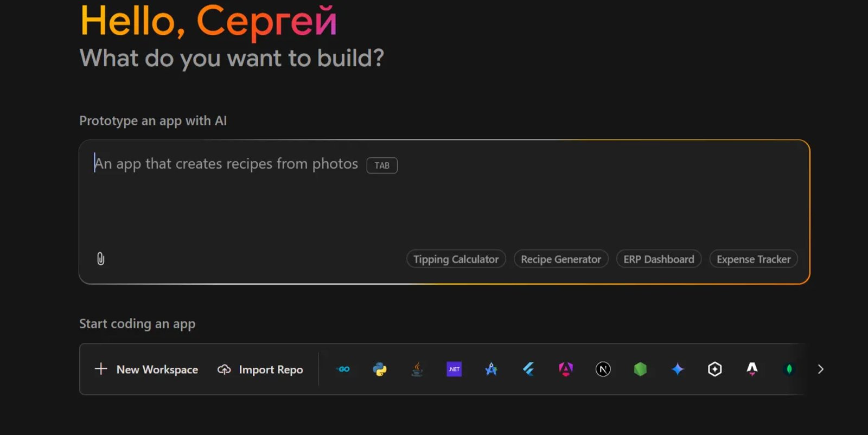Click the Java coffee cup icon
The width and height of the screenshot is (868, 435).
click(417, 369)
